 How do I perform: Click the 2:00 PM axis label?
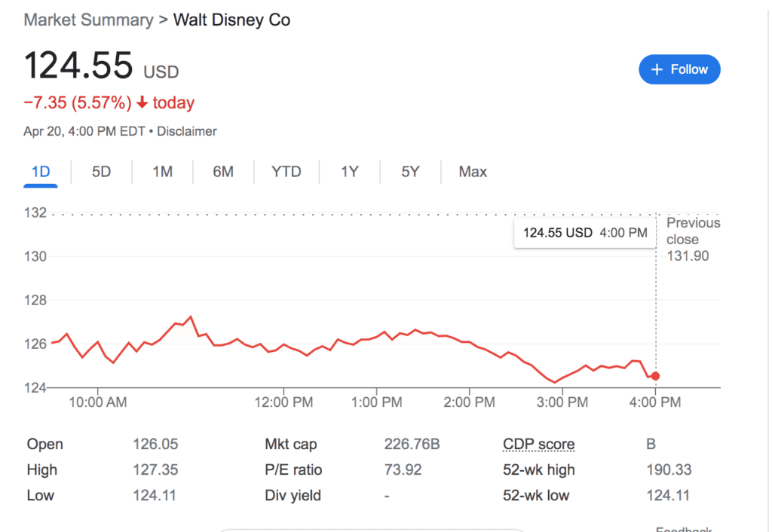469,402
